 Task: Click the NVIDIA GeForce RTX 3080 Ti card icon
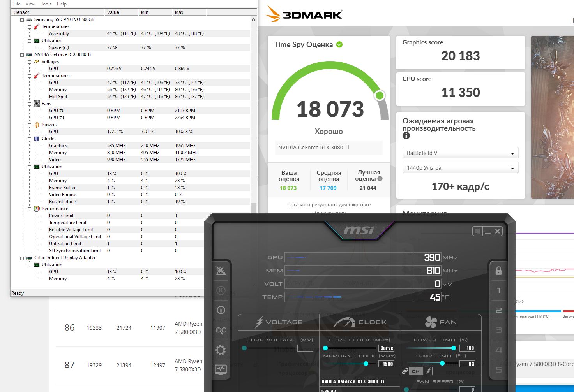[29, 54]
